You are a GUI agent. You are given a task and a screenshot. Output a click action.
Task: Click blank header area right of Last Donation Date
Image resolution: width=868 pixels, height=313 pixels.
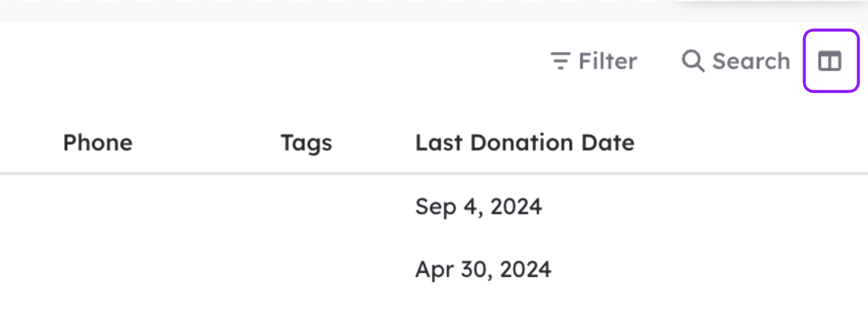coord(751,143)
